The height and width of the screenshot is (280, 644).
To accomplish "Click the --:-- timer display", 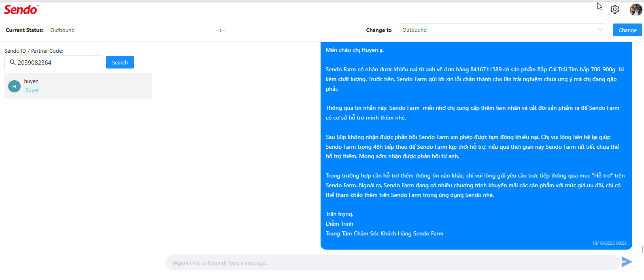I will (220, 30).
